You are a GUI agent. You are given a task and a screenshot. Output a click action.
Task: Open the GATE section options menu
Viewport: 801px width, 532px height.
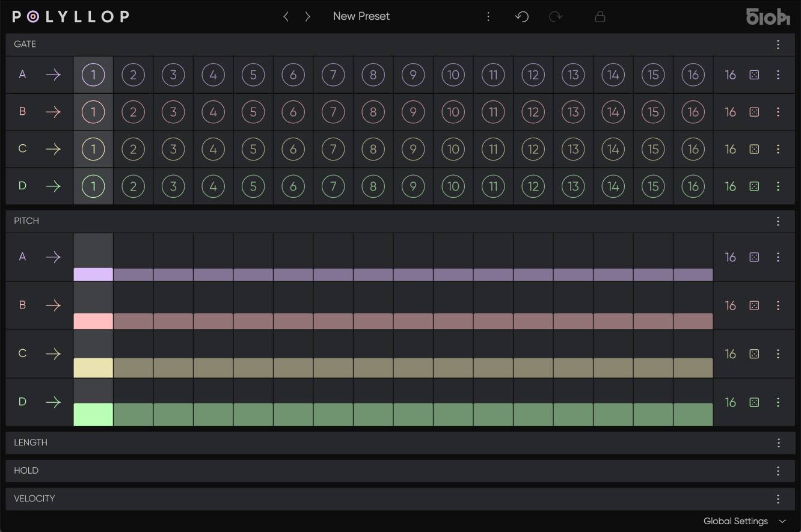coord(778,44)
